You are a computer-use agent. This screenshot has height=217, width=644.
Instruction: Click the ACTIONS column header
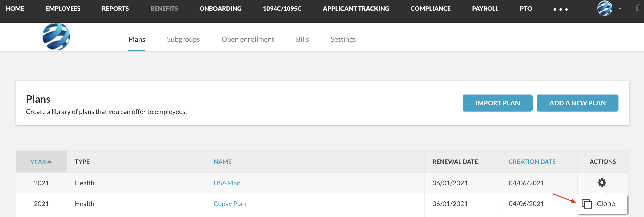(x=602, y=162)
